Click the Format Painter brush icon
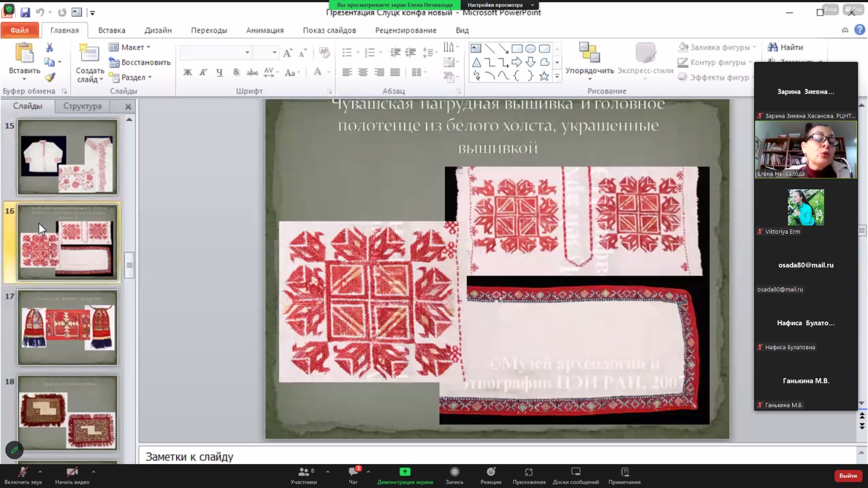The height and width of the screenshot is (488, 868). point(49,78)
